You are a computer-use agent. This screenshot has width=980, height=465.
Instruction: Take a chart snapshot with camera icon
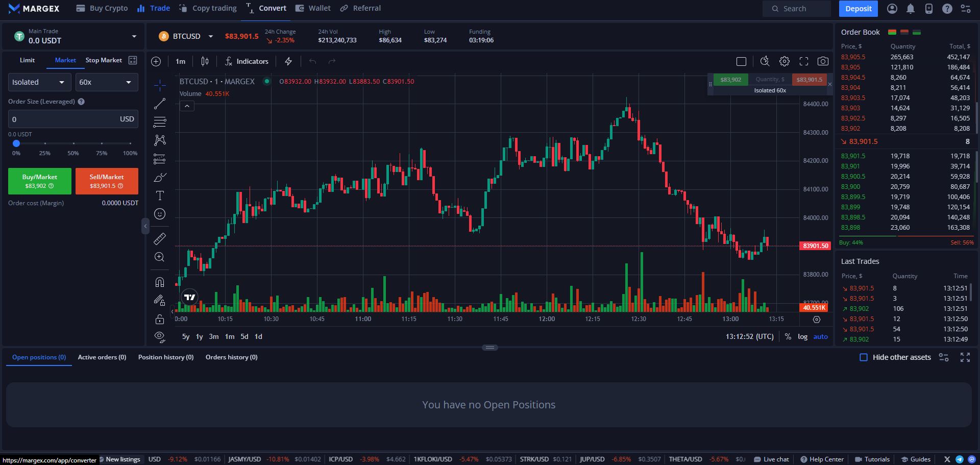click(823, 61)
